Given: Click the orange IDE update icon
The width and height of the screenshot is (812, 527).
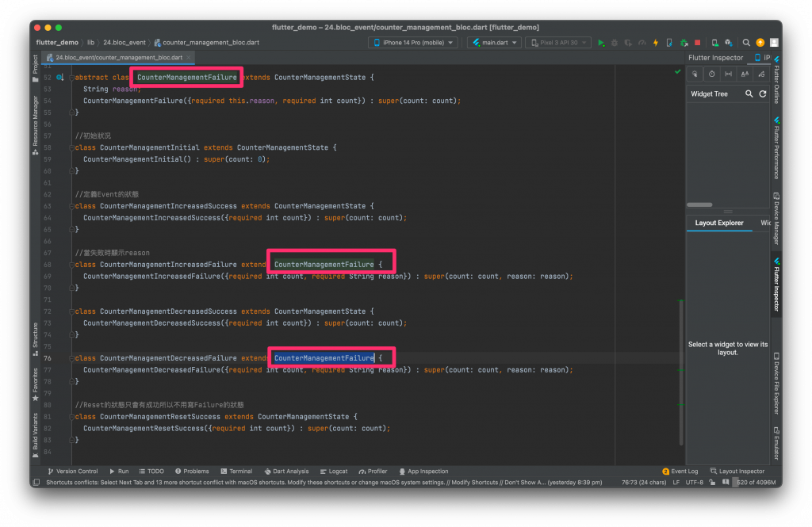Looking at the screenshot, I should 760,43.
